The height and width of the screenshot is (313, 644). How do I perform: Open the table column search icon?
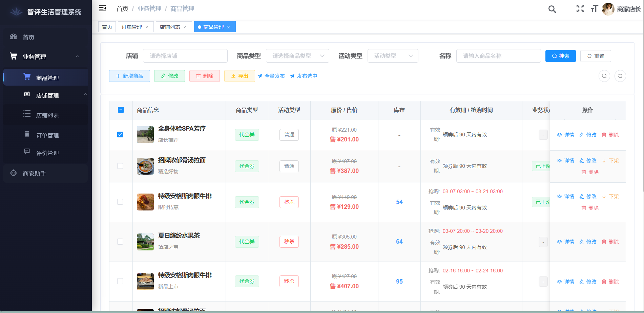(604, 76)
